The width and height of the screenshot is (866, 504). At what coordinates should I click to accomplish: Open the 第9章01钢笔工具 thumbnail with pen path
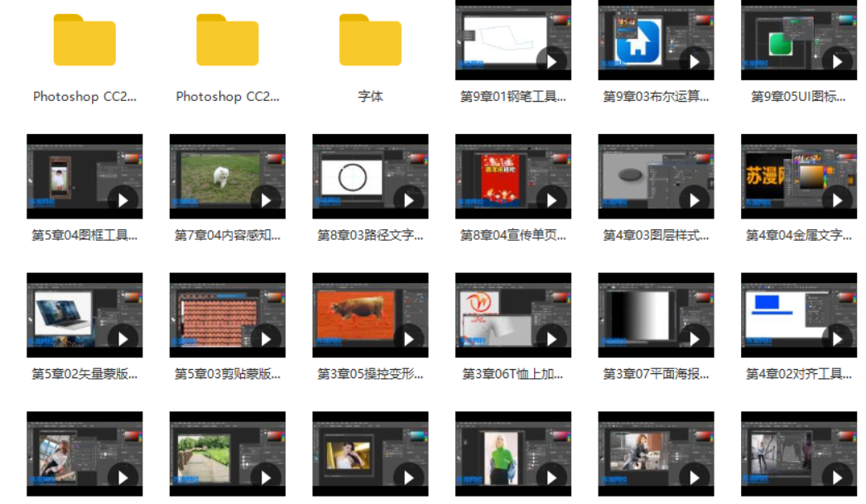coord(513,40)
